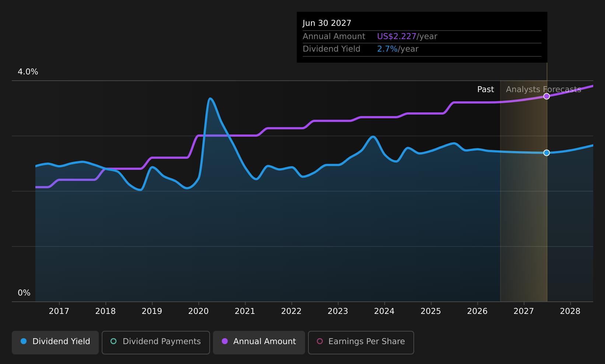Select the 2028 label on the x-axis
This screenshot has width=605, height=364.
(x=570, y=311)
